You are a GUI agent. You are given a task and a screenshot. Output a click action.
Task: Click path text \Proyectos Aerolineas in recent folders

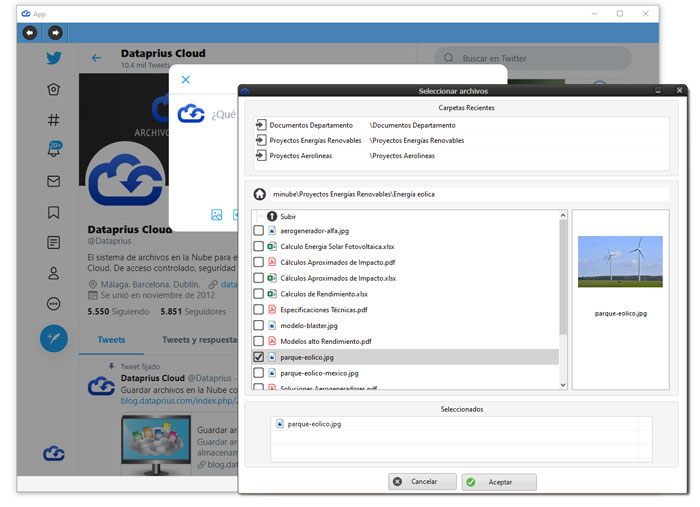click(x=402, y=156)
